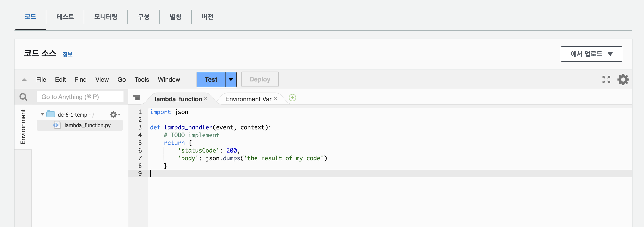Screen dimensions: 644x227
Task: Open the Tools menu
Action: click(x=142, y=80)
